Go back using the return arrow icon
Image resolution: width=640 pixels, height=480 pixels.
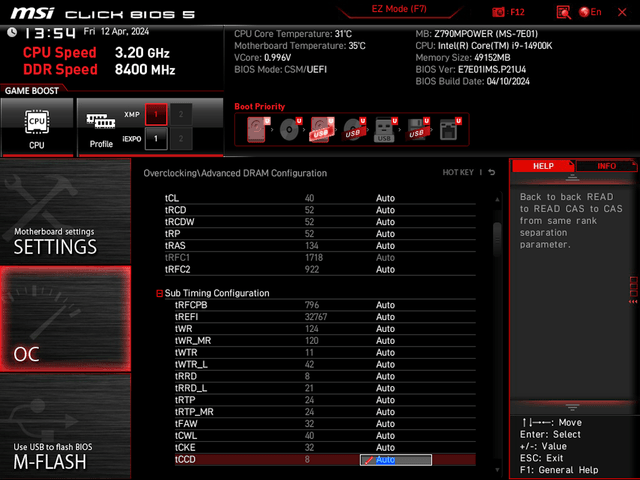click(x=492, y=173)
